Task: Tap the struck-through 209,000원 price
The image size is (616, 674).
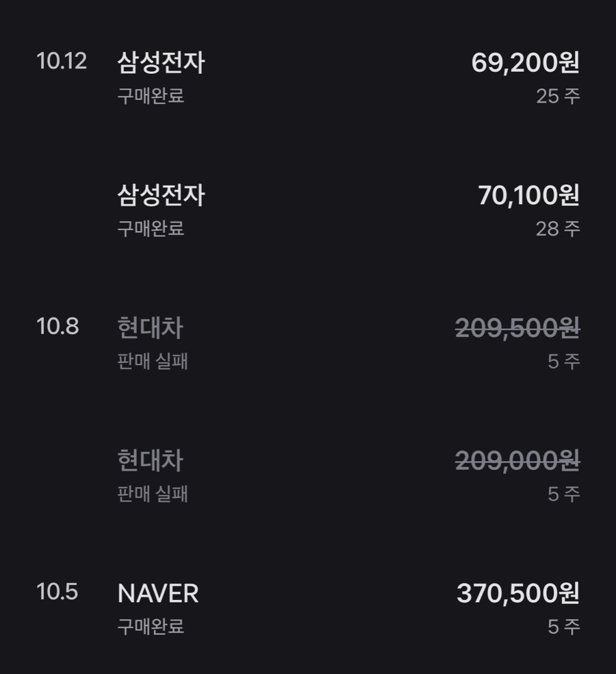Action: click(517, 461)
